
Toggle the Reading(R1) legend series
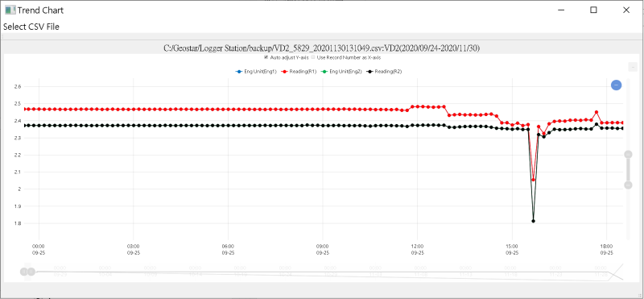pos(299,72)
